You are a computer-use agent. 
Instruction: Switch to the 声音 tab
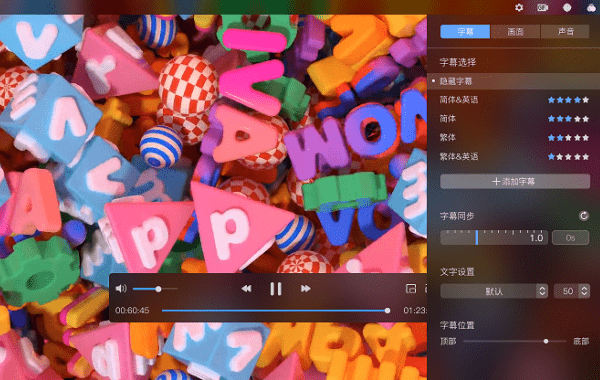pos(565,31)
